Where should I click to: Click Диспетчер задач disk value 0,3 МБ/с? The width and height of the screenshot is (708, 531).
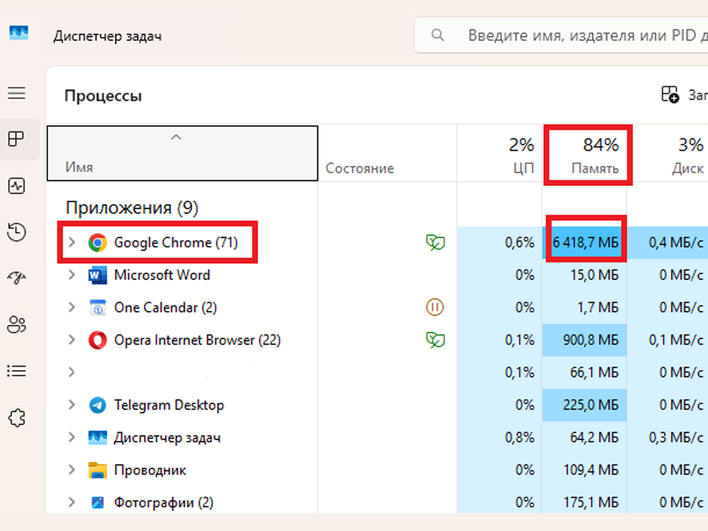click(676, 438)
